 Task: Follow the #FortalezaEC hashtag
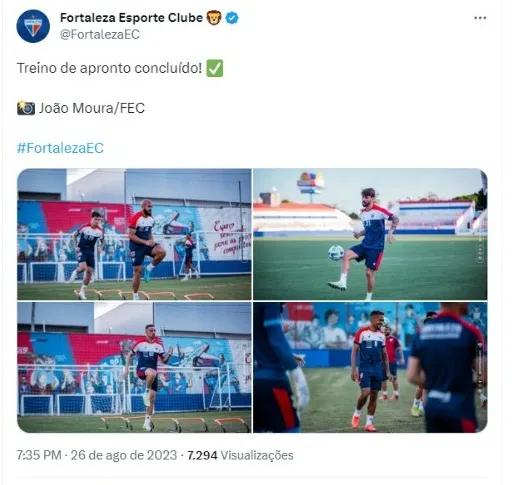tap(60, 148)
